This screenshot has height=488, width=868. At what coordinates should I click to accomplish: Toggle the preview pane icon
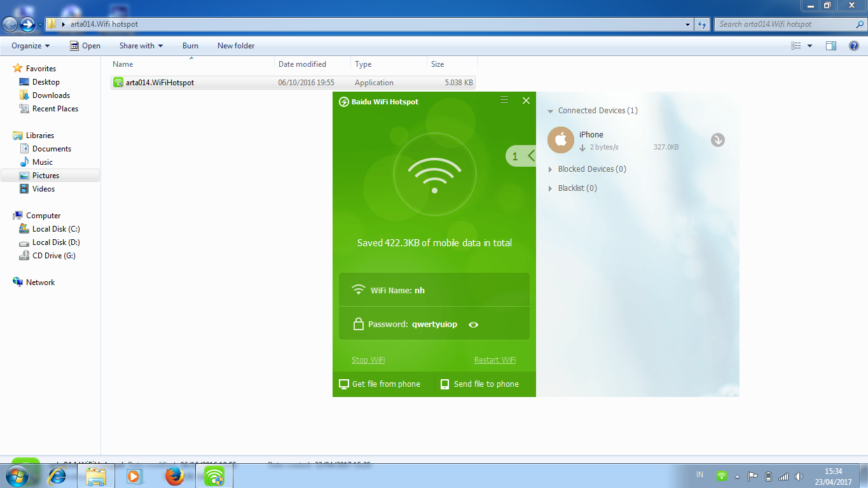coord(830,46)
